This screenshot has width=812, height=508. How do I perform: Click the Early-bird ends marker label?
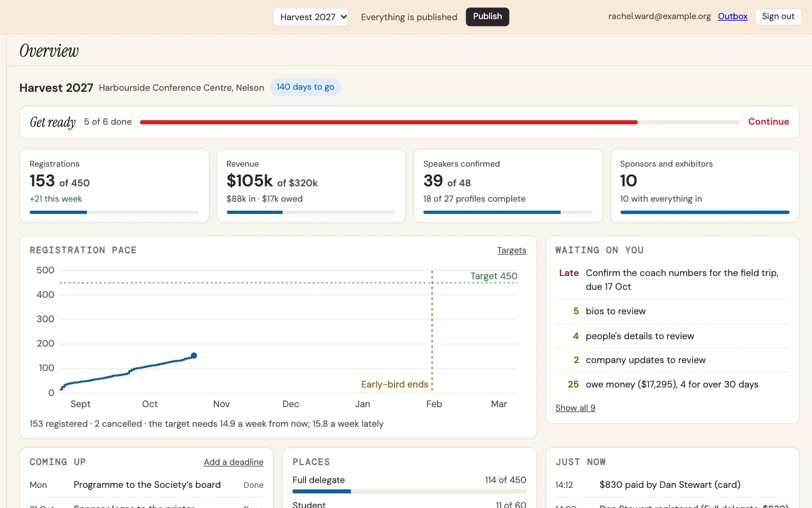(395, 384)
